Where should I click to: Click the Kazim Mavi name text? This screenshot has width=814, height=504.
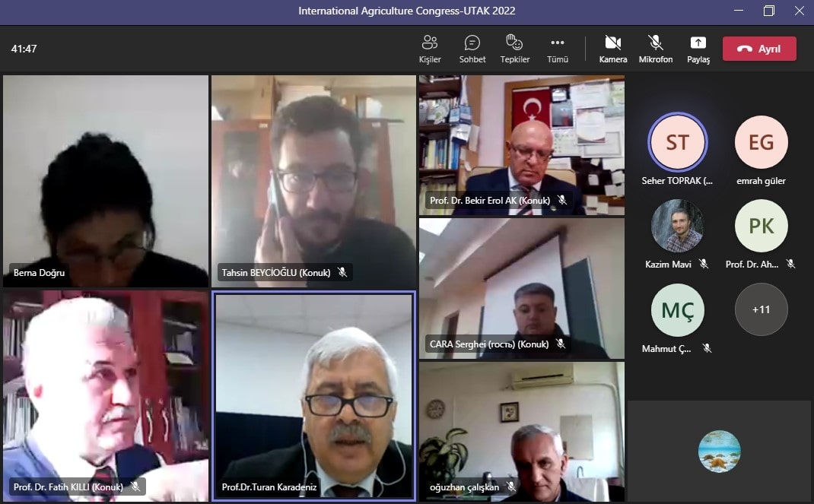pyautogui.click(x=668, y=265)
